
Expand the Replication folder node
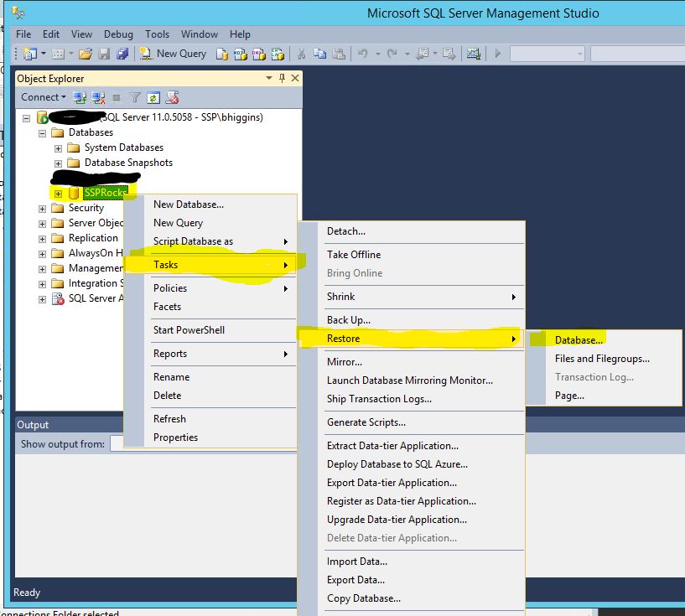point(43,239)
